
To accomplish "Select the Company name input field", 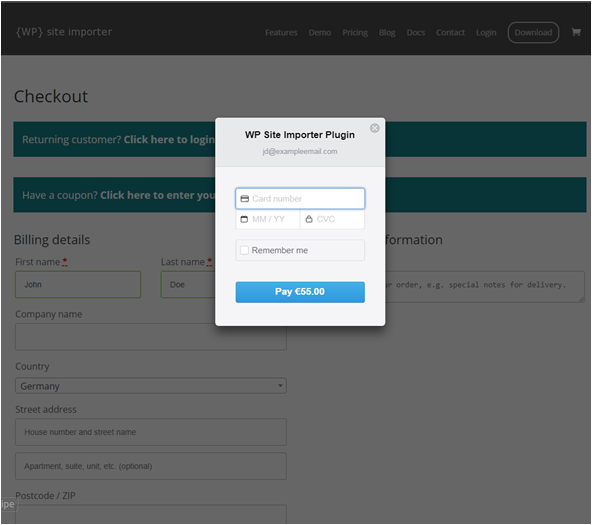I will (151, 337).
